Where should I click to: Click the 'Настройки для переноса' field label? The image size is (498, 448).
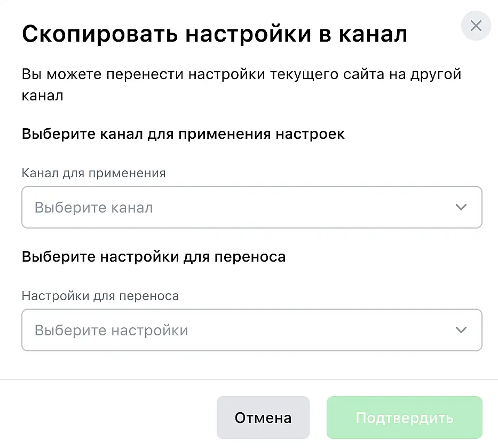[x=100, y=296]
